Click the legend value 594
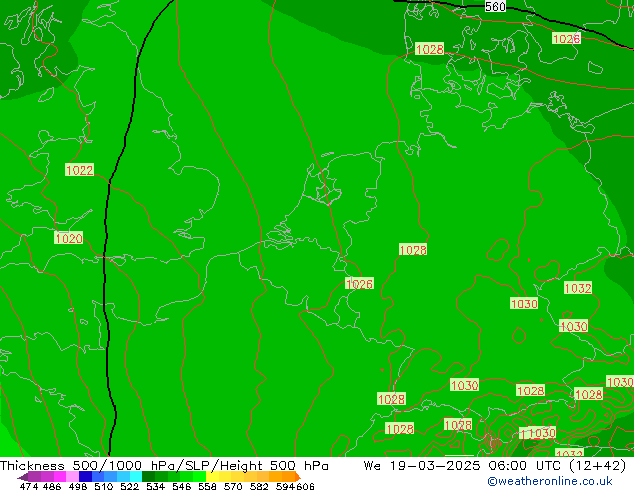 pos(285,486)
